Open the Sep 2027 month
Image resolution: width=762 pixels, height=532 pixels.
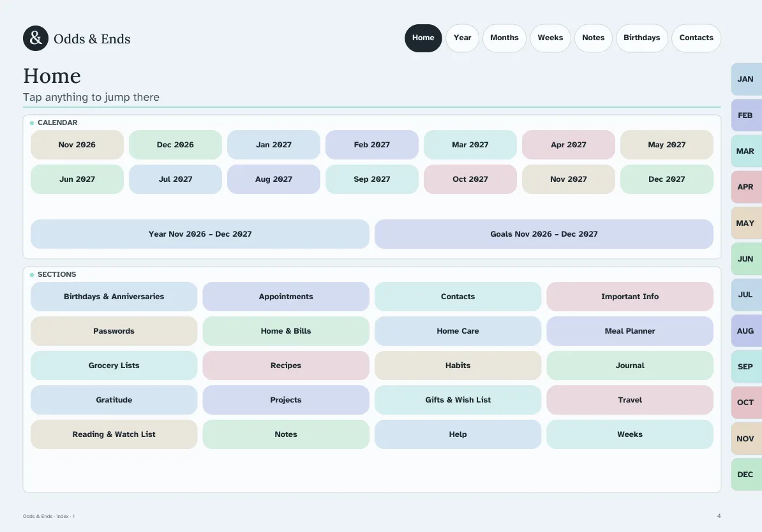pyautogui.click(x=372, y=179)
